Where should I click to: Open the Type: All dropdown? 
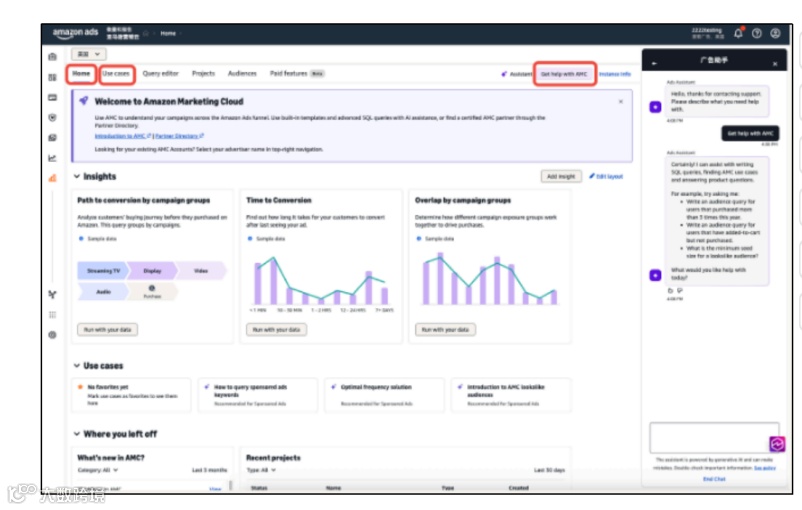pos(261,470)
